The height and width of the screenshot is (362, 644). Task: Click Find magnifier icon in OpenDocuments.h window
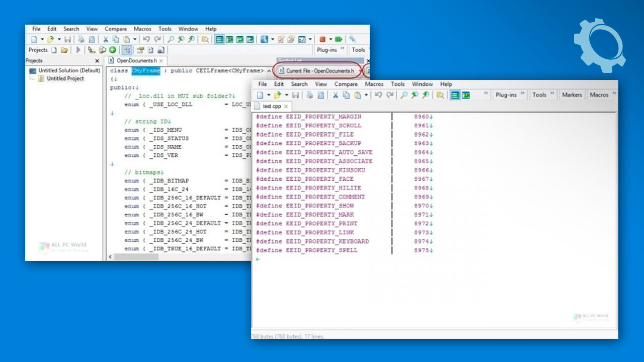tap(171, 39)
